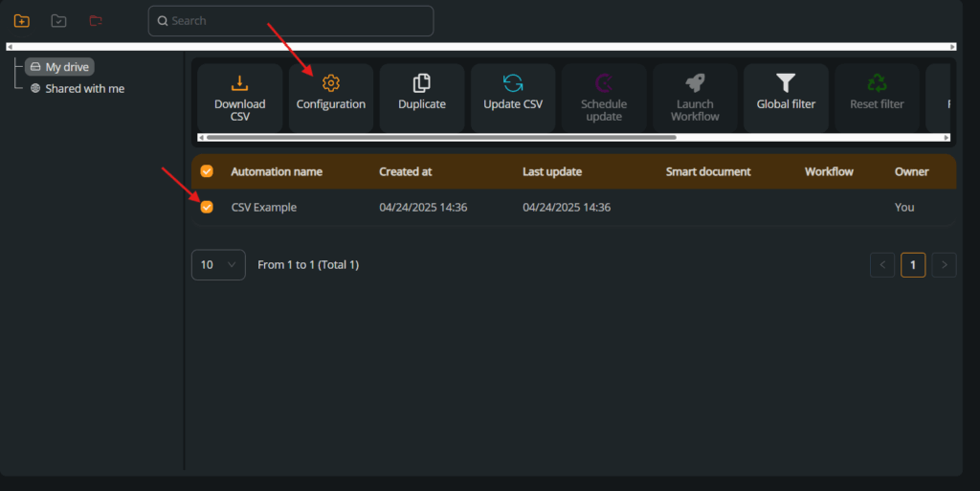Go to next page arrow
980x491 pixels.
tap(944, 265)
